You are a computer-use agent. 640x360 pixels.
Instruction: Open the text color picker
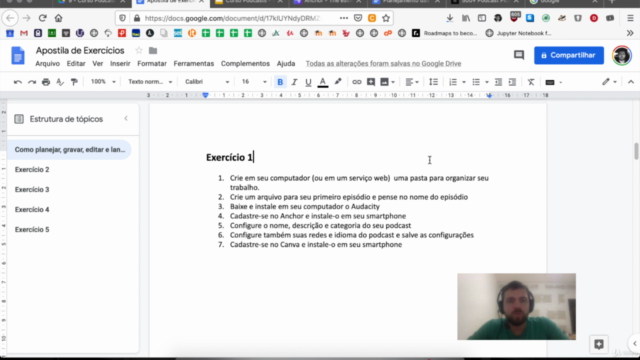coord(323,82)
